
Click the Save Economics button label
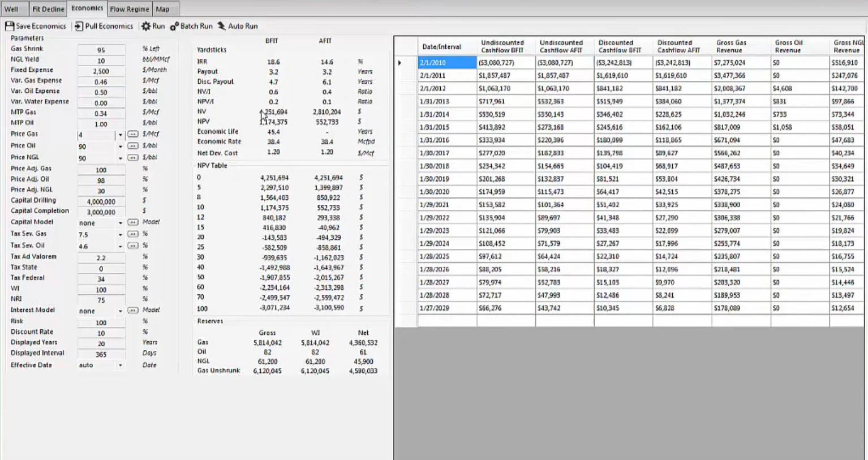coord(41,26)
